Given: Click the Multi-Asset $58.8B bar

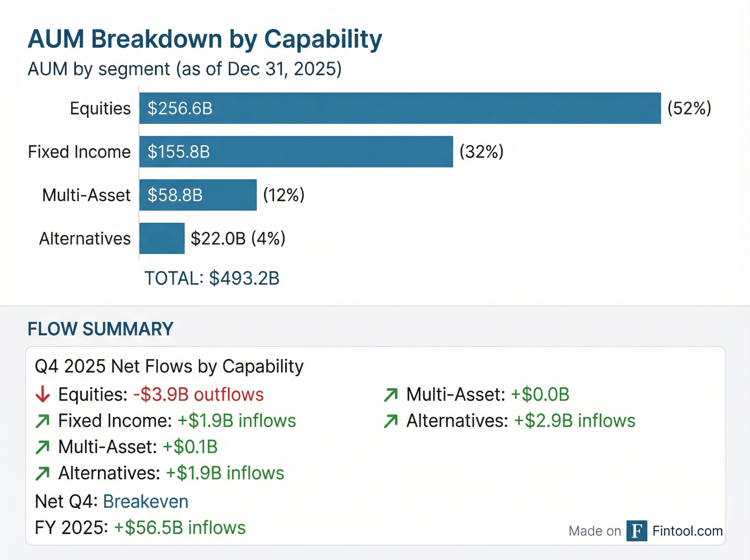Looking at the screenshot, I should tap(198, 195).
